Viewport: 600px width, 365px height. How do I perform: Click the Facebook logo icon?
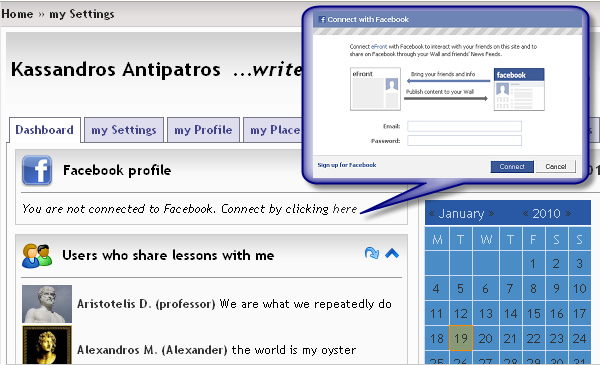pos(37,170)
